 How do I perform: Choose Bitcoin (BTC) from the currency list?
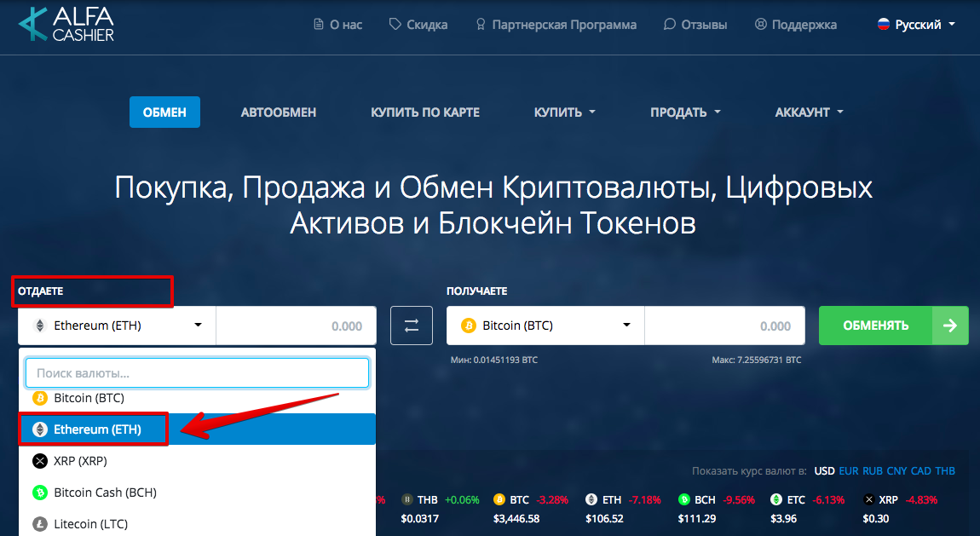[197, 398]
